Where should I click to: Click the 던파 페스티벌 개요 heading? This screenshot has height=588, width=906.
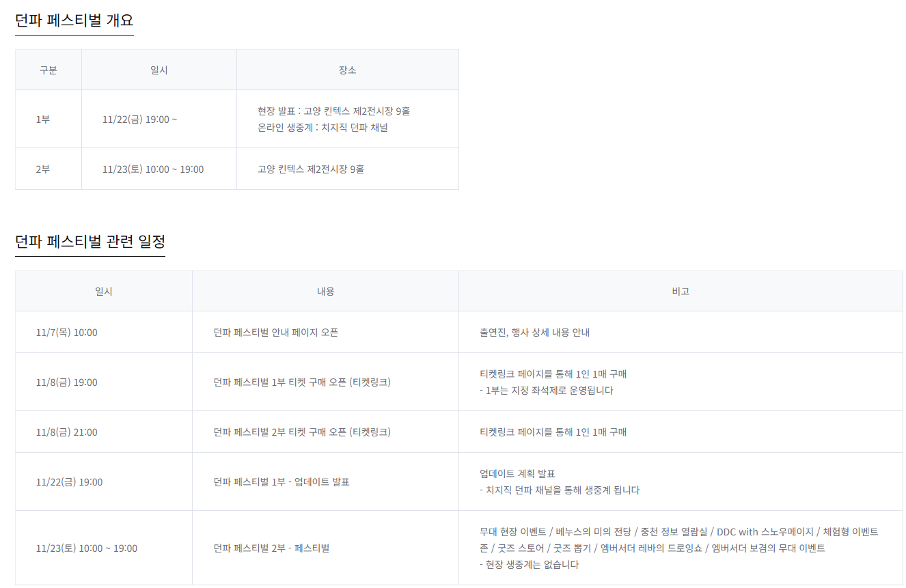(74, 20)
